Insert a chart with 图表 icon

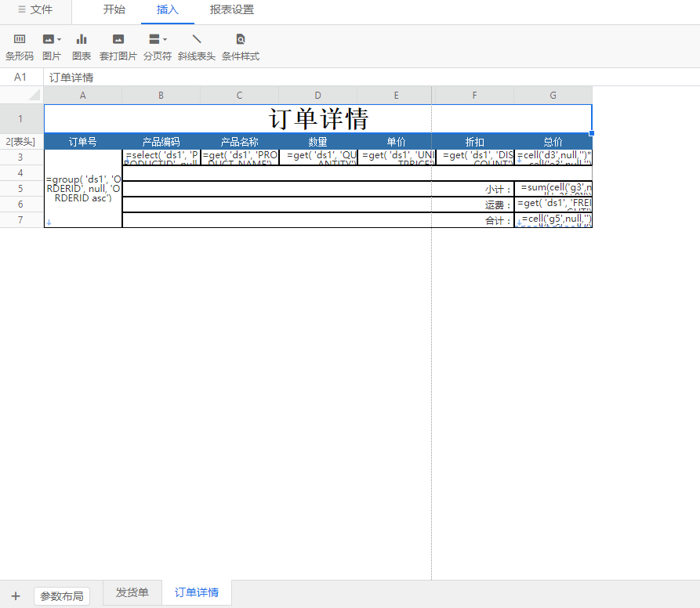(82, 39)
